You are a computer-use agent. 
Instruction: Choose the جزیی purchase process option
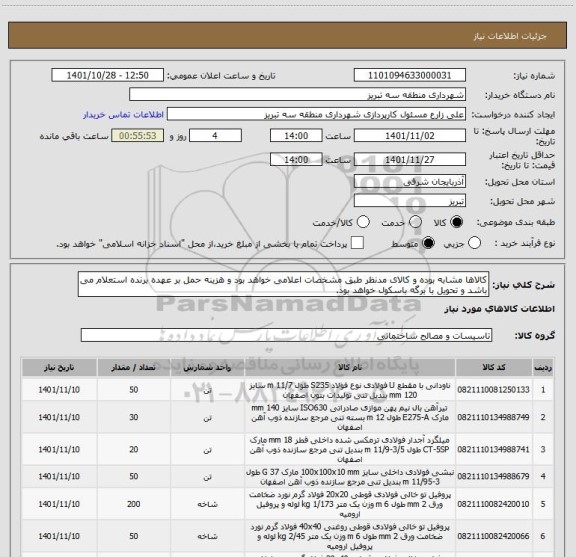point(474,243)
